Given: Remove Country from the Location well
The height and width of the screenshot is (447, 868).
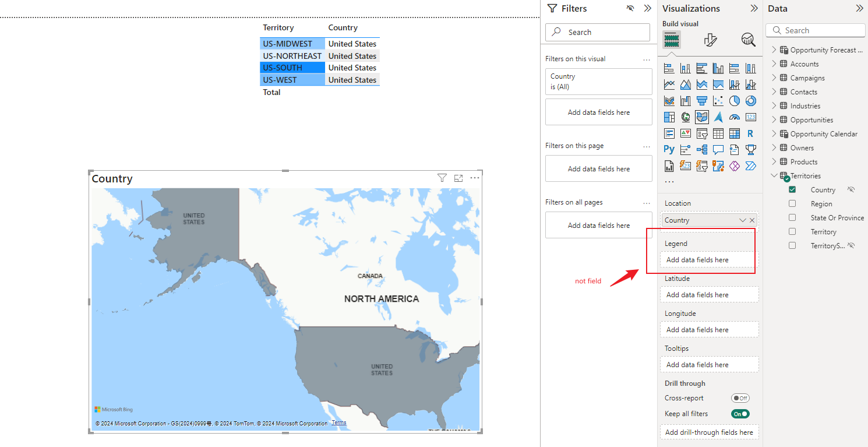Looking at the screenshot, I should point(752,220).
